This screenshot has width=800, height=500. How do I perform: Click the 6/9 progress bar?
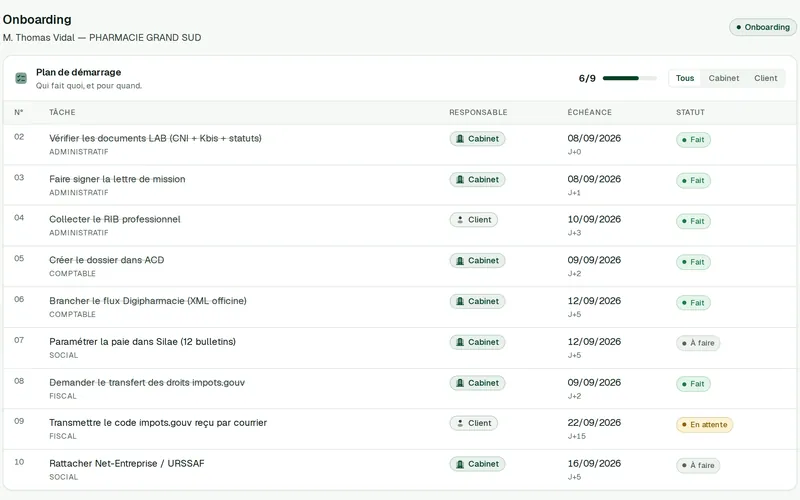(629, 78)
